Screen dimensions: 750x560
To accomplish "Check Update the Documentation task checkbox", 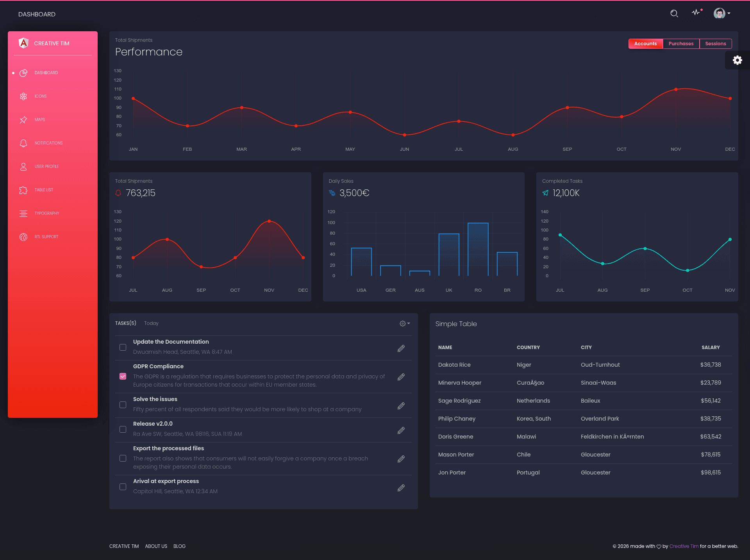I will point(123,347).
